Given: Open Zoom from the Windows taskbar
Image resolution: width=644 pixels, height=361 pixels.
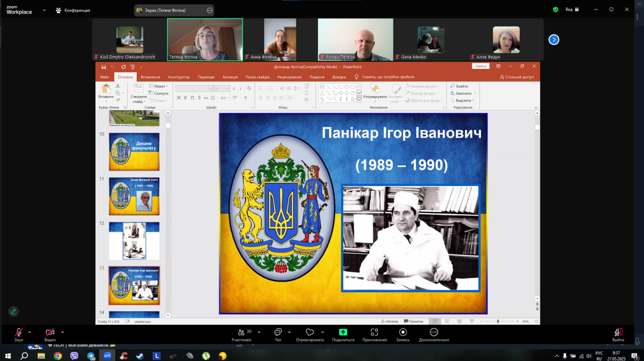Looking at the screenshot, I should [x=107, y=355].
